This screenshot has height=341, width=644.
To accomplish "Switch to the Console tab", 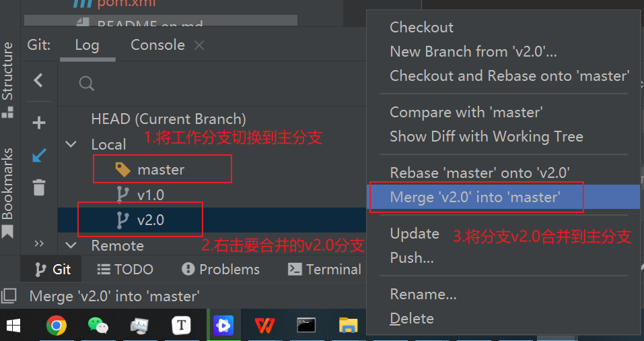I will (x=157, y=45).
